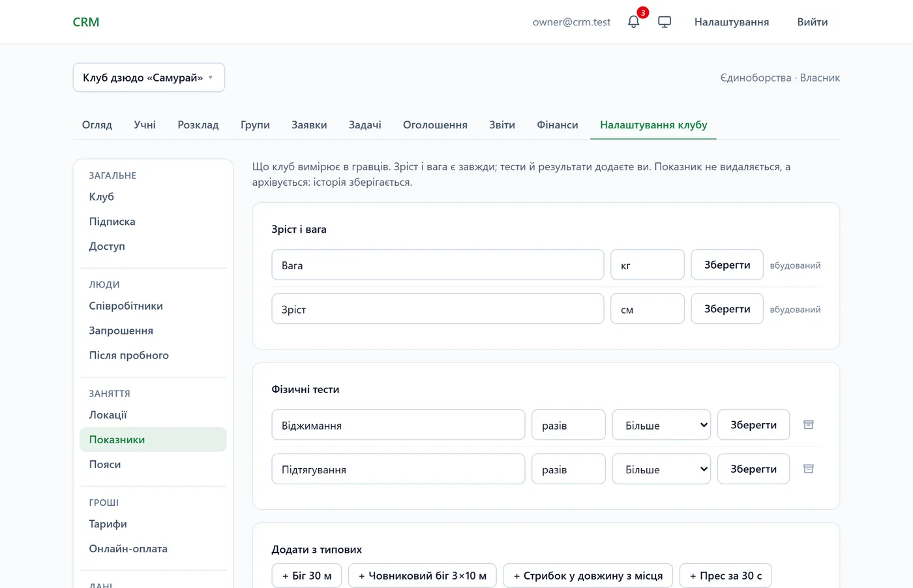Click the monitor display icon in header
Screen dimensions: 913x588
coord(665,22)
